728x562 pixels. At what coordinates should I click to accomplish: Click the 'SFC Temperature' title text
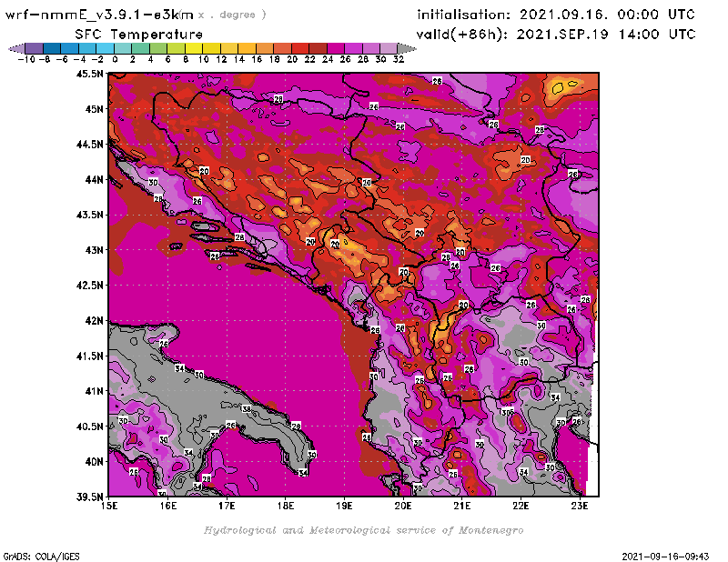(x=139, y=35)
